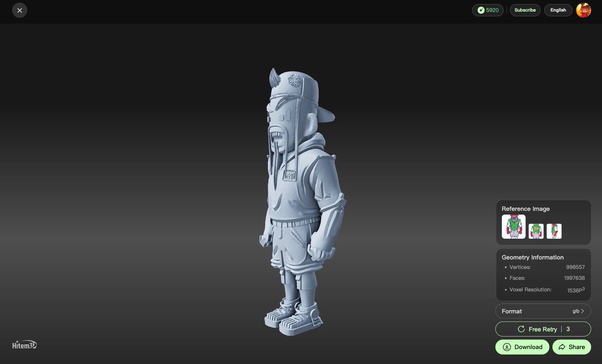Click the download arrow icon
Screen dimensions: 602x364
click(x=507, y=347)
